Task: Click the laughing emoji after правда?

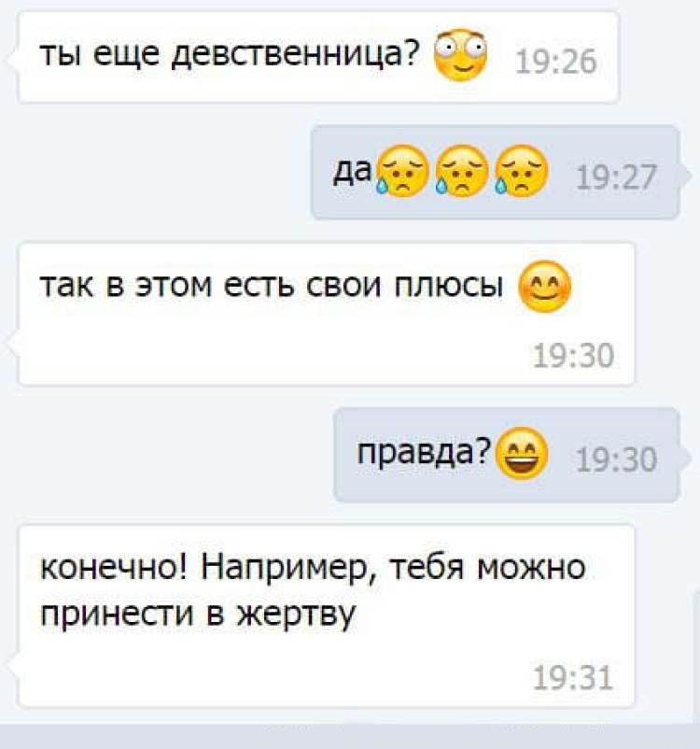Action: [x=522, y=453]
